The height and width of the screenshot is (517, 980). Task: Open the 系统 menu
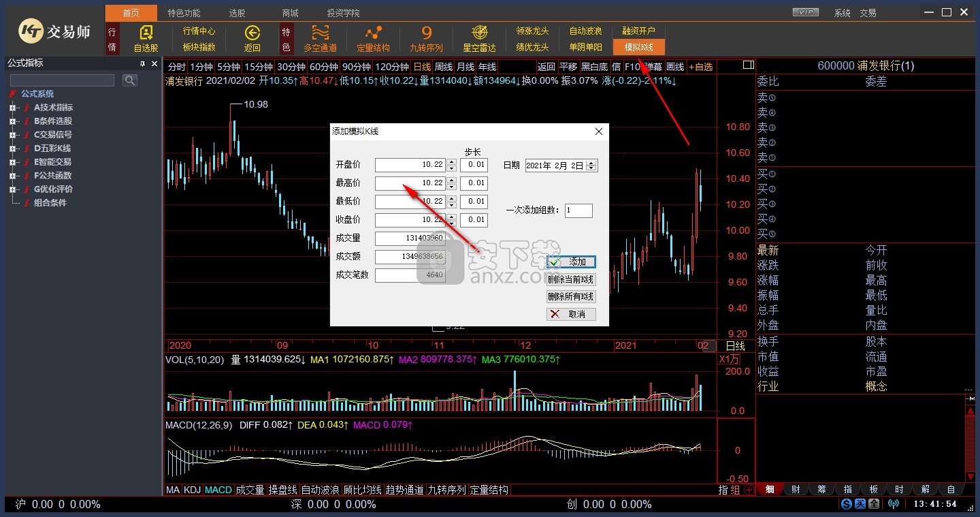843,13
